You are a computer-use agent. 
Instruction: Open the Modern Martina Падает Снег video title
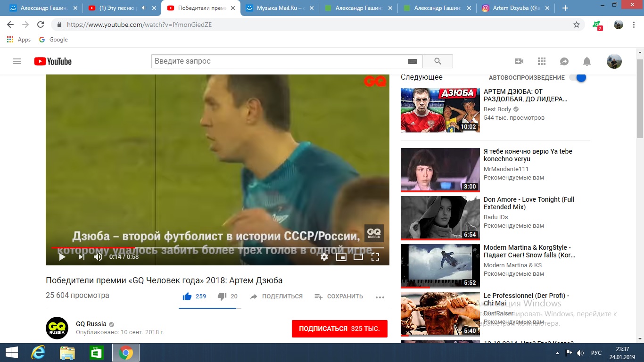click(x=529, y=251)
